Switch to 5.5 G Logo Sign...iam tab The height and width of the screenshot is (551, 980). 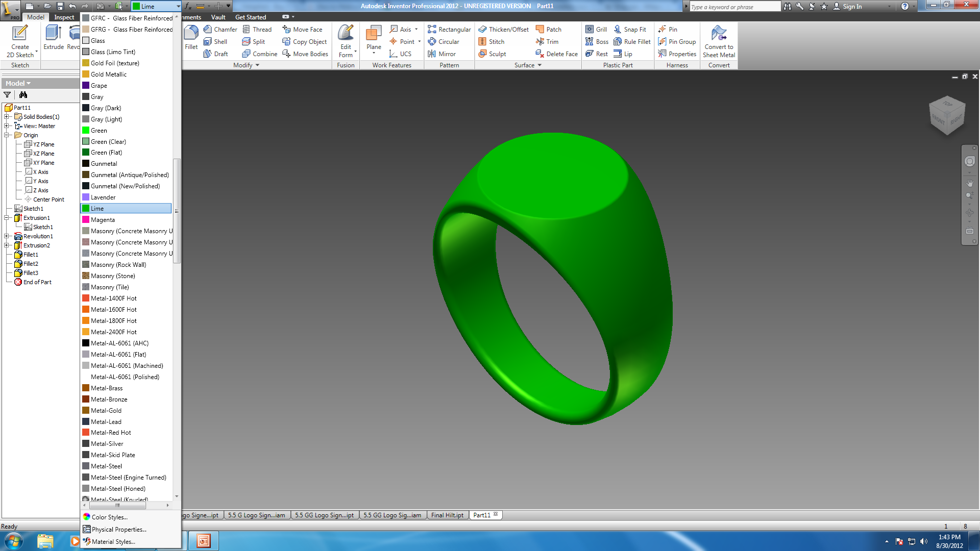(256, 515)
